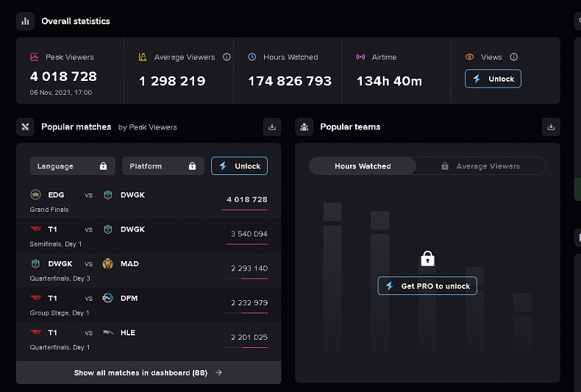Download the Popular matches data
Viewport: 581px width, 392px height.
pos(272,127)
